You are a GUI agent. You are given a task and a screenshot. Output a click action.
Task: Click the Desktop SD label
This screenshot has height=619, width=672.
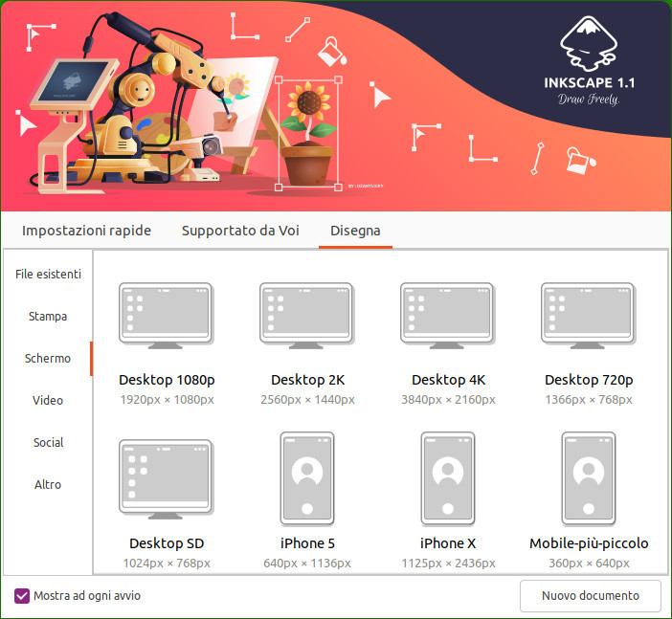(x=167, y=543)
